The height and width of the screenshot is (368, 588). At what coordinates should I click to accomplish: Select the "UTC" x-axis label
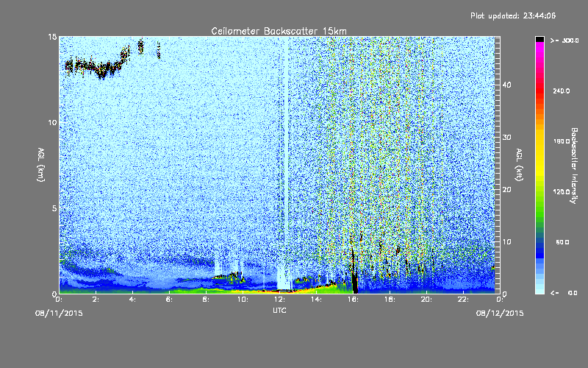click(279, 310)
